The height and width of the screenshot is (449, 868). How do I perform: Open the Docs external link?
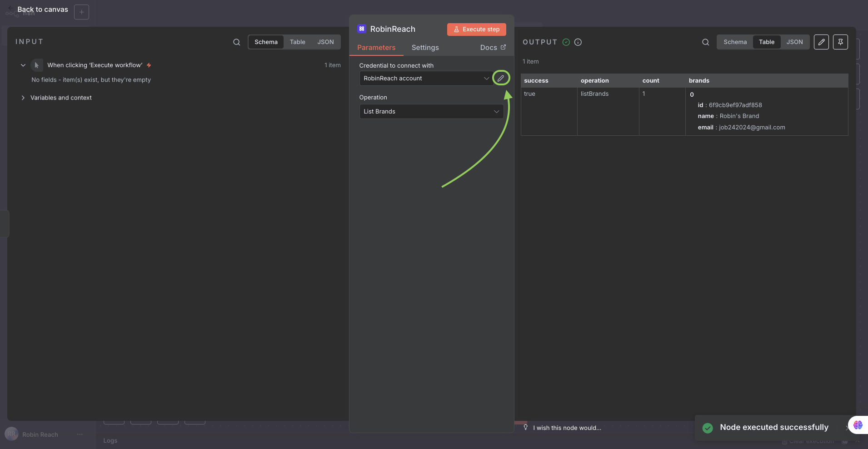[493, 48]
